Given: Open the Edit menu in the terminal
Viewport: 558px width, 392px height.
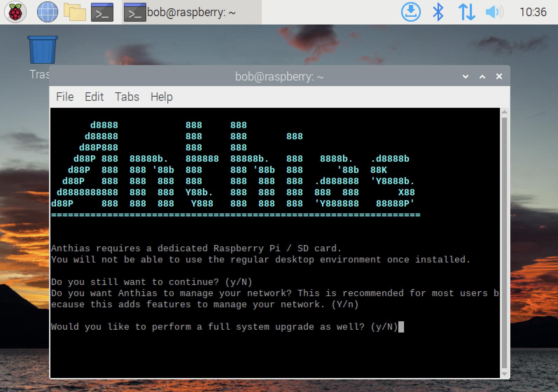Looking at the screenshot, I should (x=94, y=97).
